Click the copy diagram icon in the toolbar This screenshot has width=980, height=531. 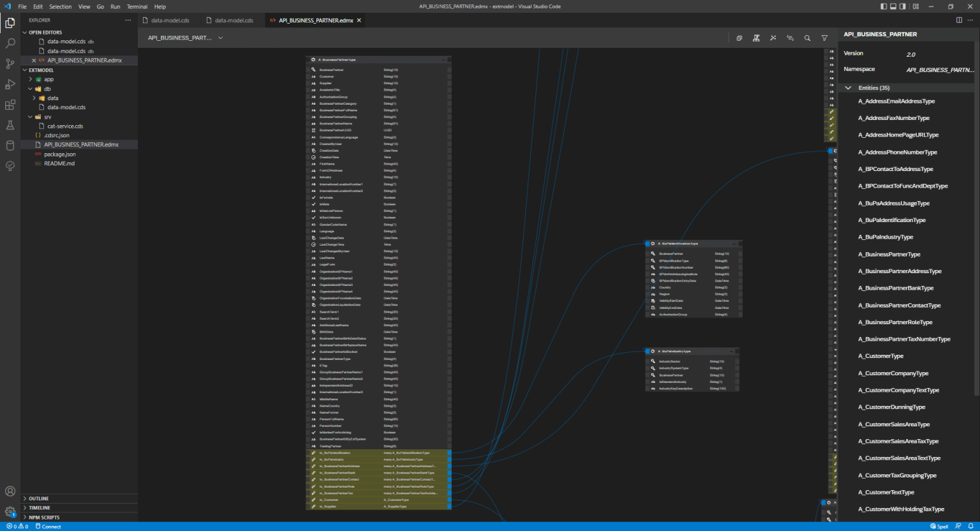[x=739, y=38]
